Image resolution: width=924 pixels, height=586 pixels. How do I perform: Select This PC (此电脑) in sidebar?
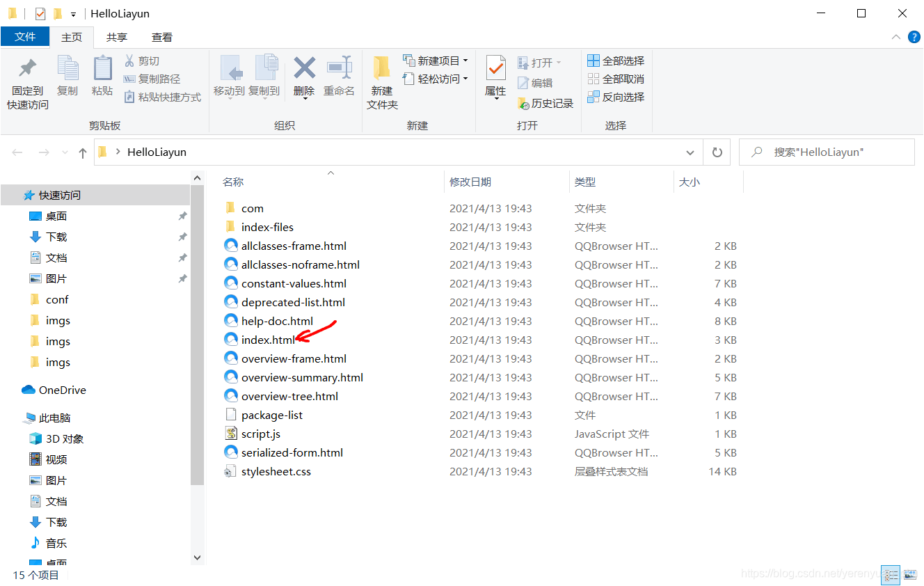tap(54, 418)
